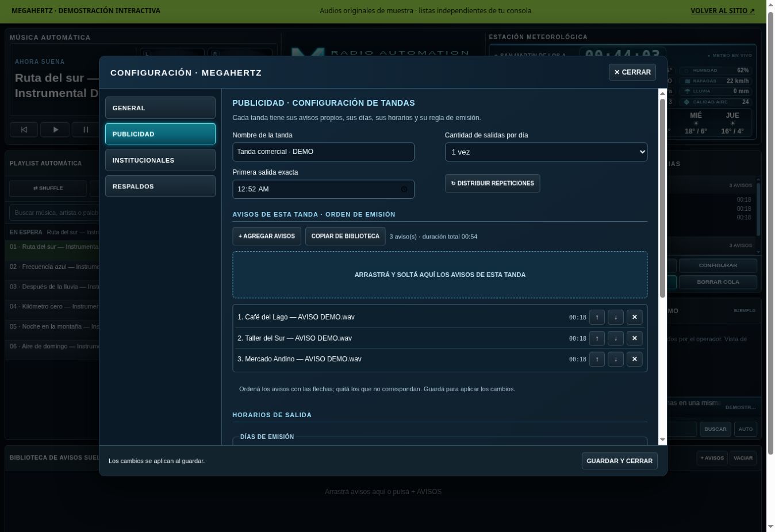
Task: Open the General settings tab
Action: pyautogui.click(x=160, y=108)
